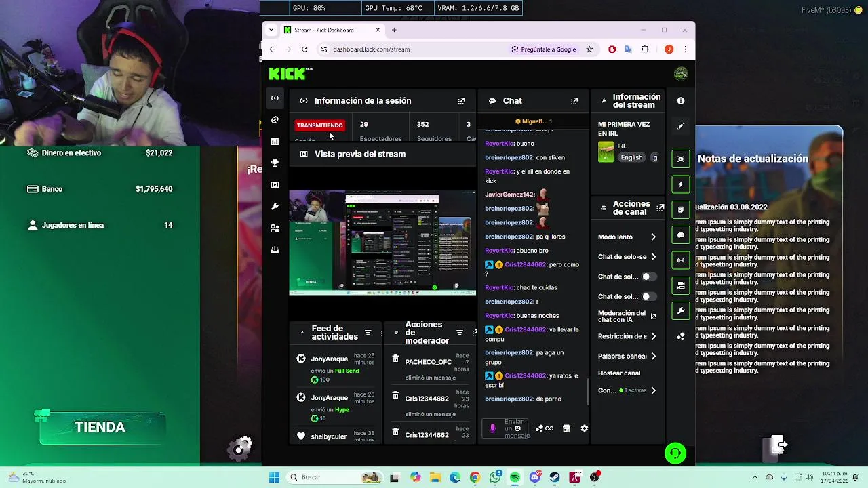Screen dimensions: 868x488
Task: Open Chrome three-dot menu
Action: pos(685,49)
